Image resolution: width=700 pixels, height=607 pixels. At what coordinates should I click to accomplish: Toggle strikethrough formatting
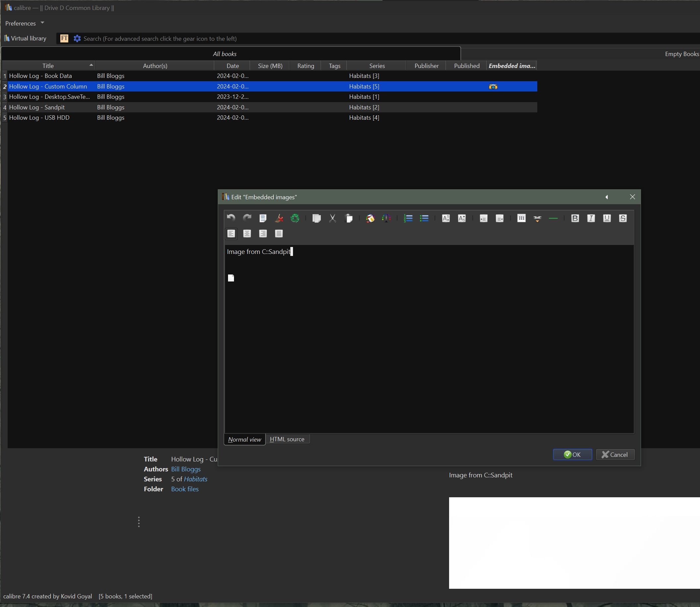(622, 218)
